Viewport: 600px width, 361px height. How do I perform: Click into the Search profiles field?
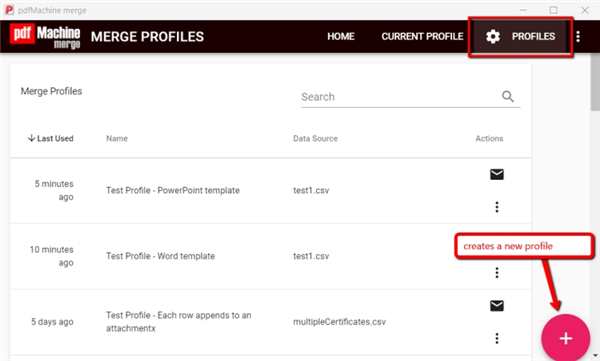(400, 97)
